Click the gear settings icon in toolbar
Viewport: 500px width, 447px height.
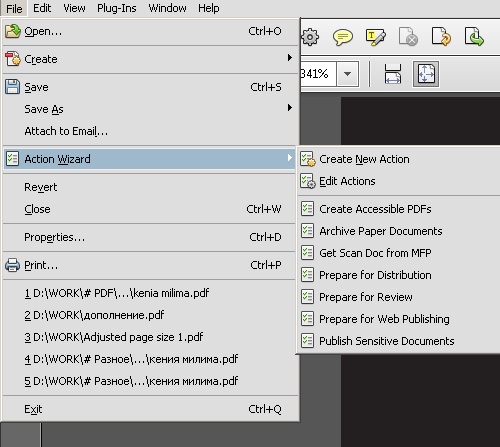click(310, 37)
